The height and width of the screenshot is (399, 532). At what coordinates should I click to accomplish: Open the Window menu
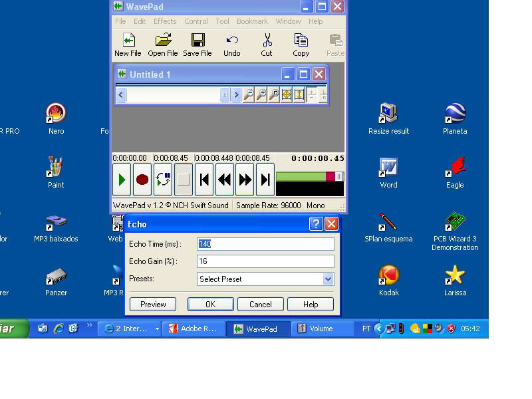[288, 21]
